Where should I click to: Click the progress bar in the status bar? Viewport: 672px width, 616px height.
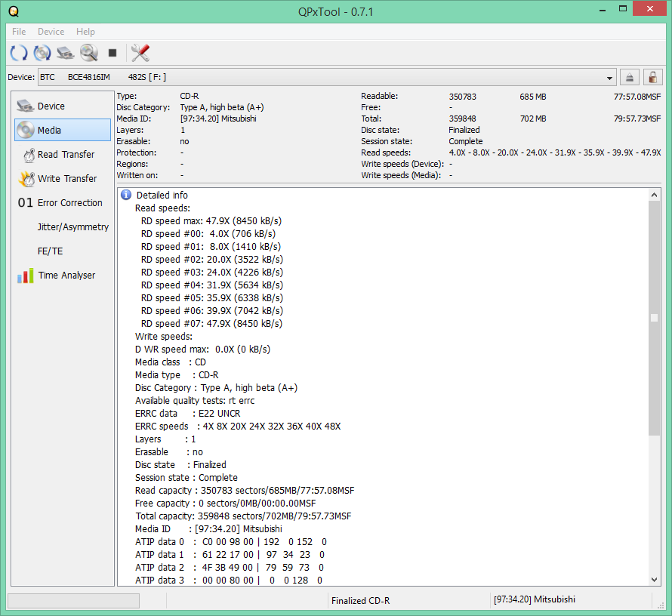point(73,601)
